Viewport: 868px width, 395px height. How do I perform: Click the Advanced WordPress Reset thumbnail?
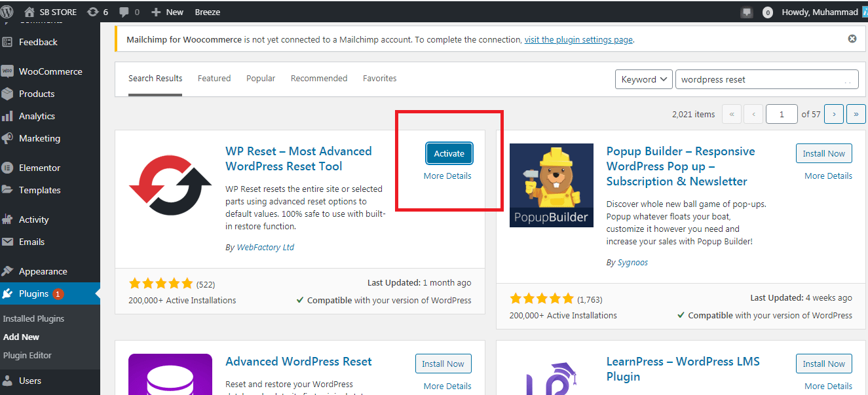tap(170, 374)
